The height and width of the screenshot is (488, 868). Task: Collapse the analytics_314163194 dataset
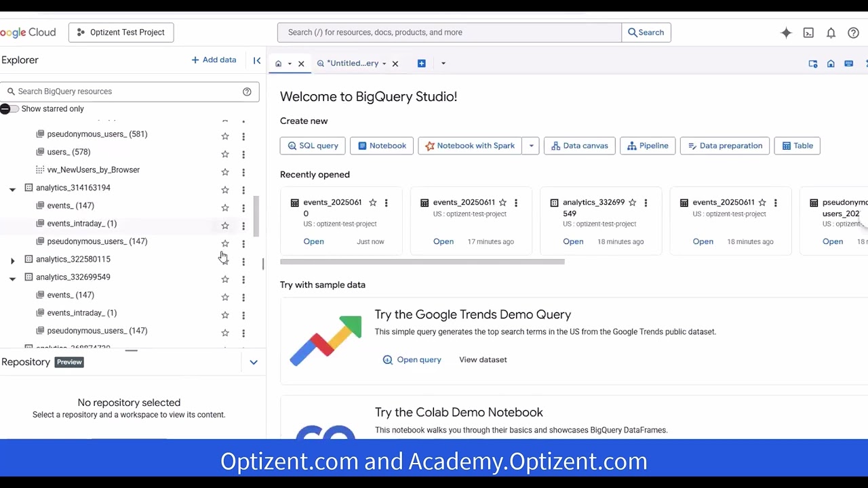coord(12,189)
